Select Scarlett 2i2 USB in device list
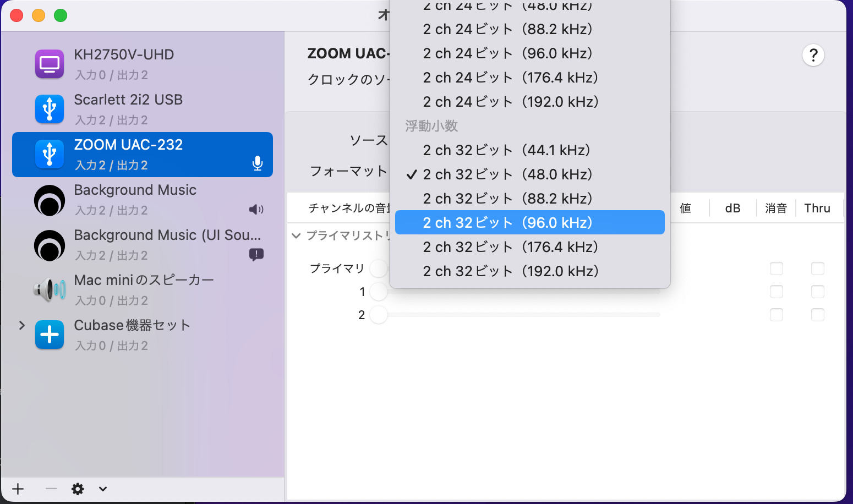Image resolution: width=853 pixels, height=504 pixels. [x=143, y=109]
